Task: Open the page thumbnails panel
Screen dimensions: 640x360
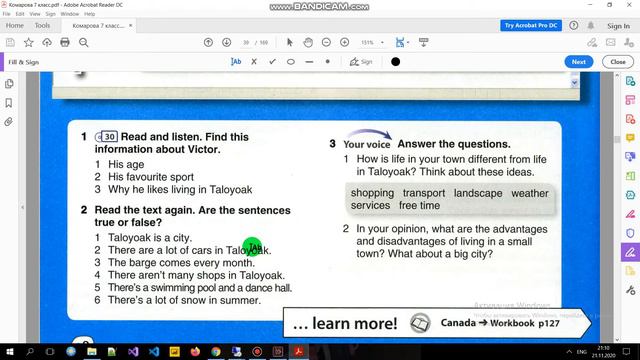Action: coord(9,84)
